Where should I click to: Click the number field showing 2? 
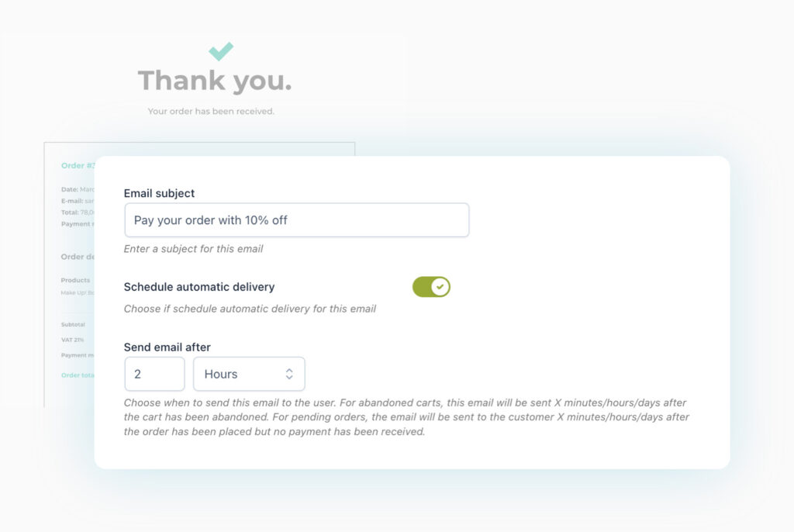click(154, 373)
